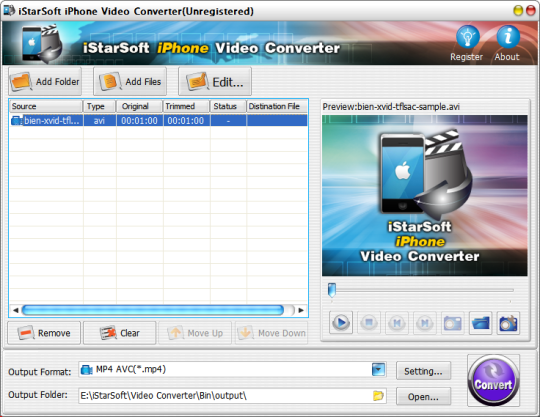Open the Edit... video editor button
Image resolution: width=540 pixels, height=417 pixels.
(x=215, y=82)
